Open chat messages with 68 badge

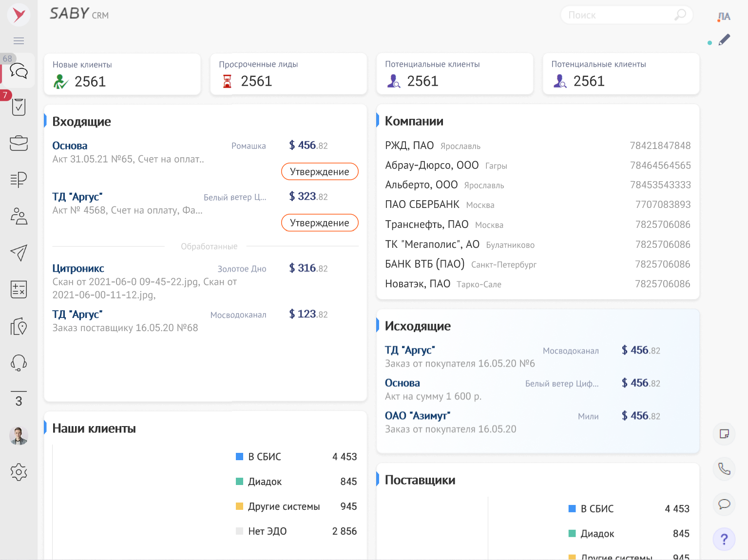coord(19,71)
